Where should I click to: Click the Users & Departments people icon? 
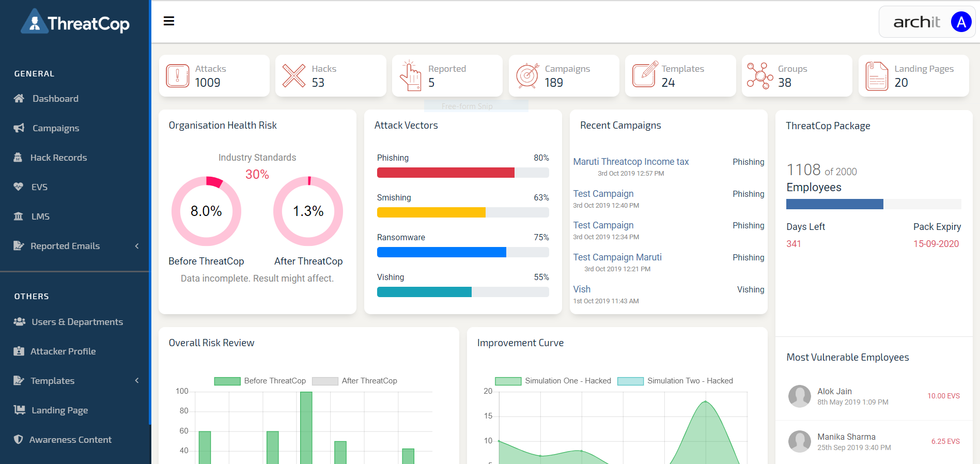20,321
